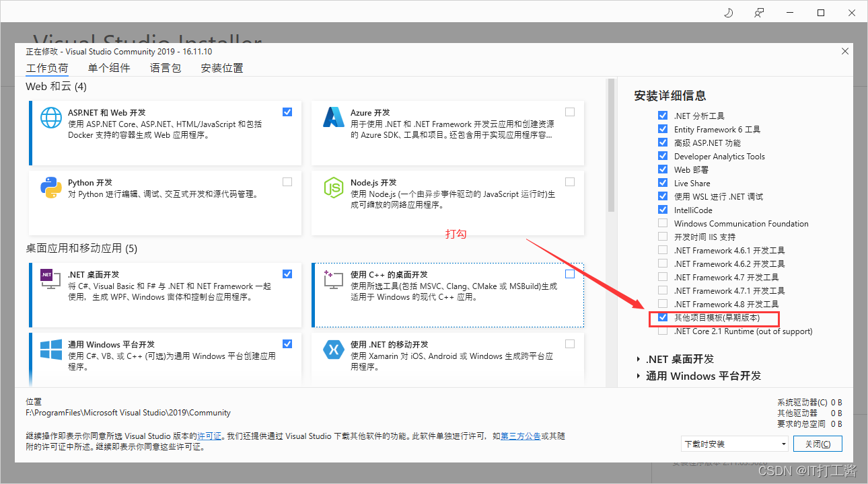Uncheck 通用 Windows 平台开发 workload
Screen dimensions: 868x484
pyautogui.click(x=287, y=344)
